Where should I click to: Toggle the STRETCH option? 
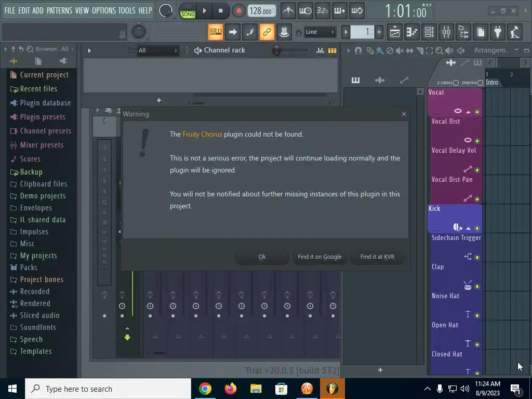480,83
